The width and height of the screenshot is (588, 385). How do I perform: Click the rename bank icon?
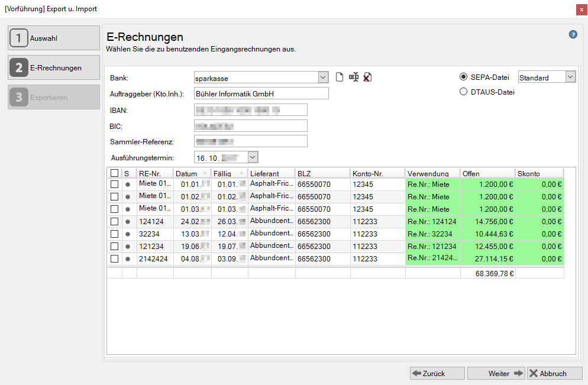tap(354, 77)
